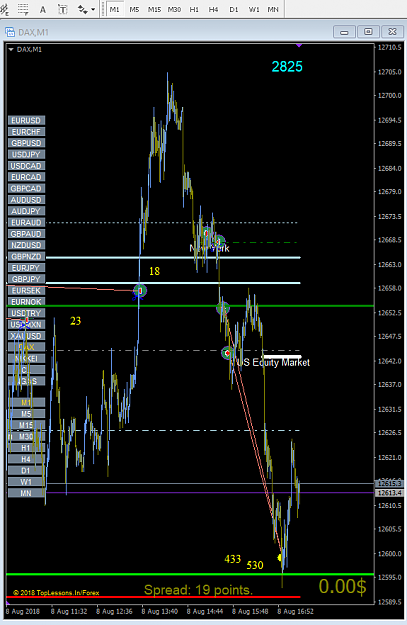Click the W1 button on chart panel
The width and height of the screenshot is (407, 625).
tap(26, 482)
